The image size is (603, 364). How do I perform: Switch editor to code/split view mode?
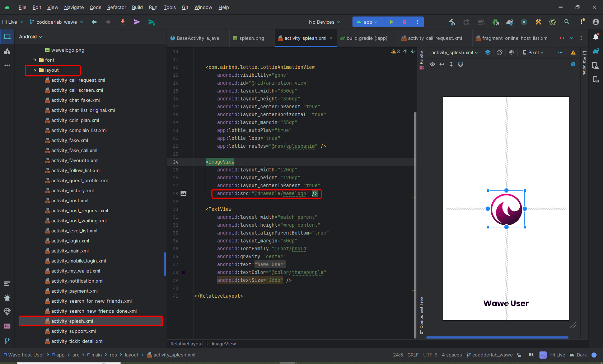pyautogui.click(x=562, y=38)
